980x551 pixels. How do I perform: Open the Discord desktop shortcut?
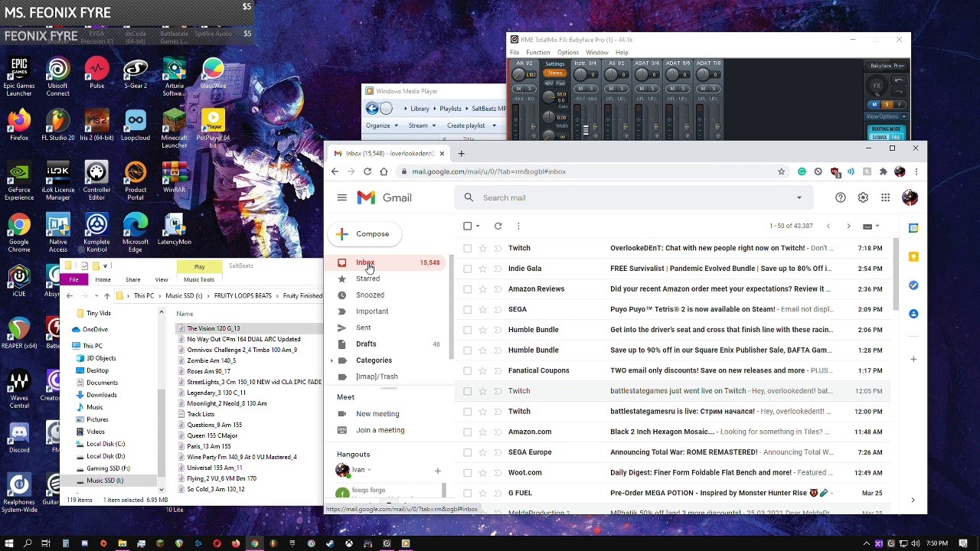pos(19,438)
